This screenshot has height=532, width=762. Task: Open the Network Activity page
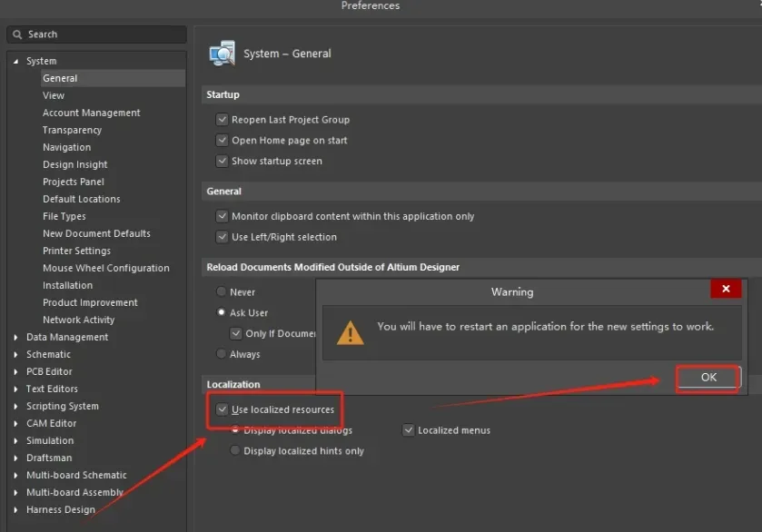[x=78, y=320]
